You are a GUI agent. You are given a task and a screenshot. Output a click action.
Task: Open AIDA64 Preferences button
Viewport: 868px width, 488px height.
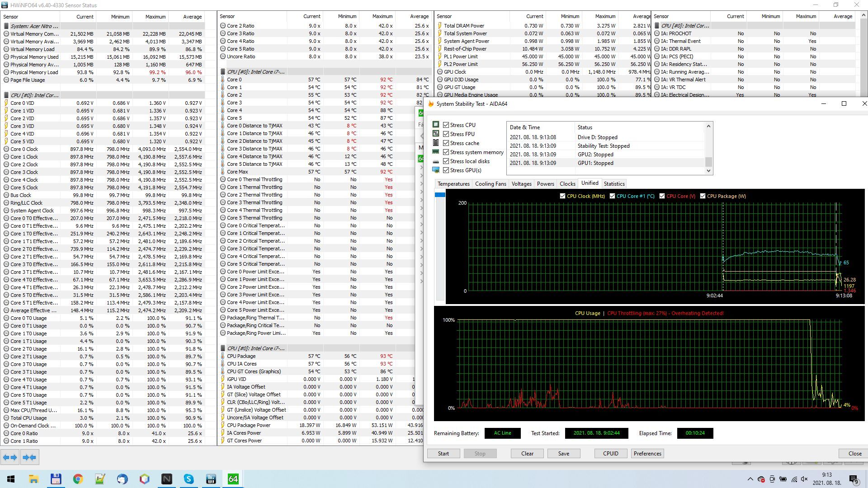pyautogui.click(x=647, y=454)
